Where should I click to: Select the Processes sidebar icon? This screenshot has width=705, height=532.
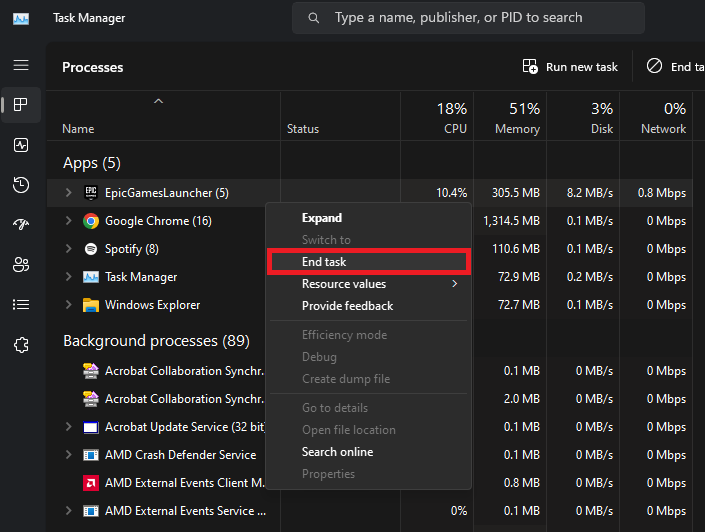tap(21, 105)
